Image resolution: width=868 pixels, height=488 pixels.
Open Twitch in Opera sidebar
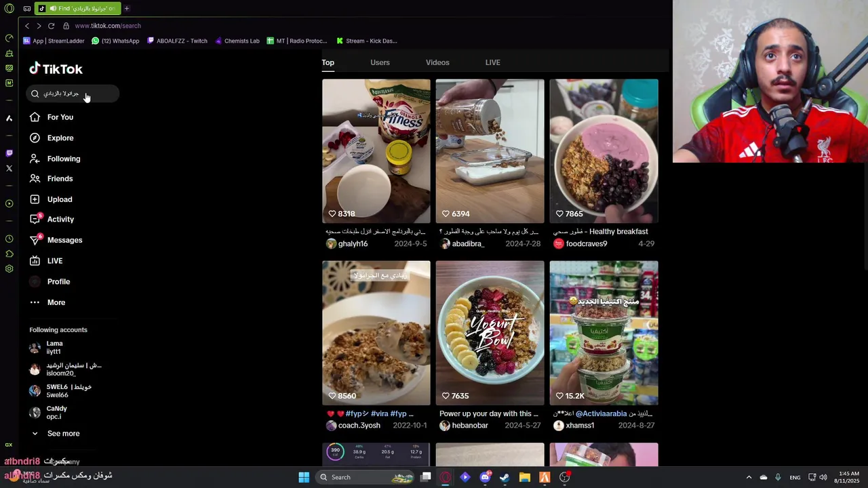(9, 153)
